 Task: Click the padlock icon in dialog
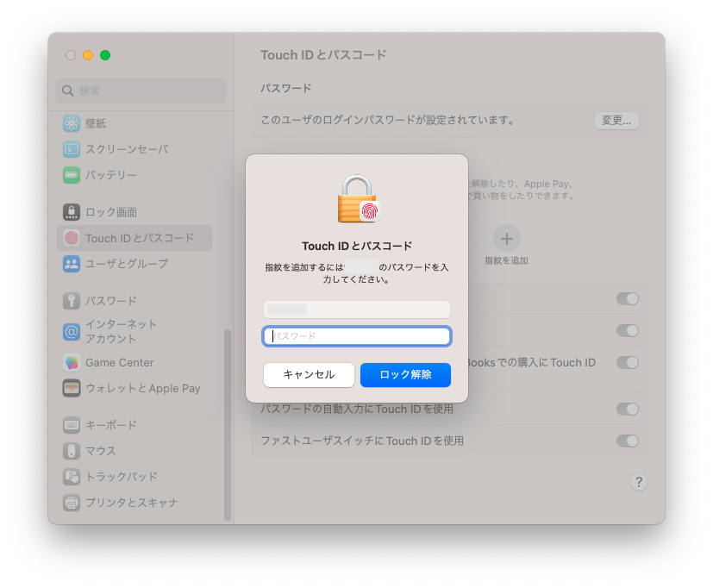[x=359, y=198]
